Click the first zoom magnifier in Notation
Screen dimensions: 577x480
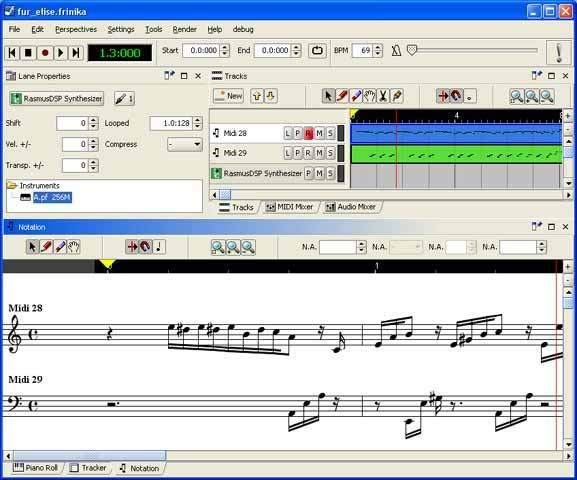[218, 247]
